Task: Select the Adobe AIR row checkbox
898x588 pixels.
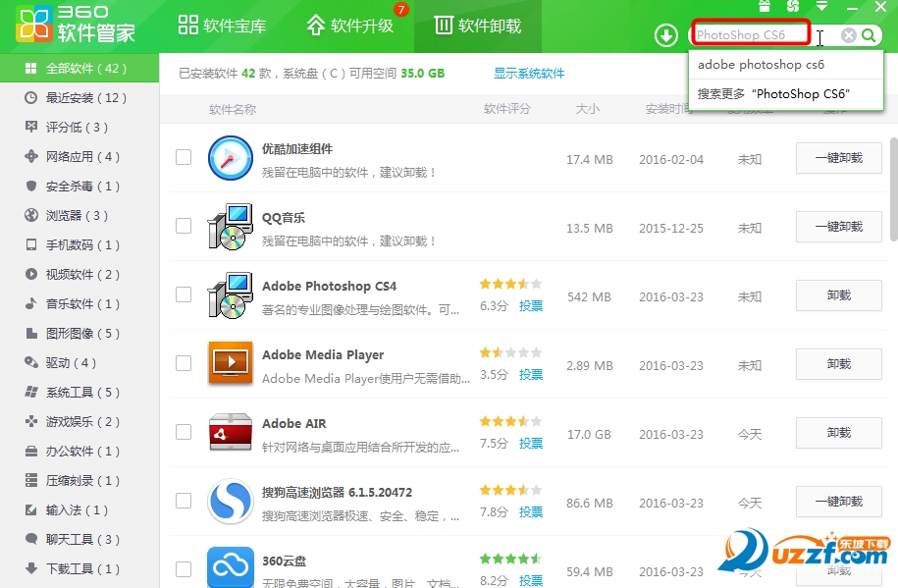Action: 184,432
